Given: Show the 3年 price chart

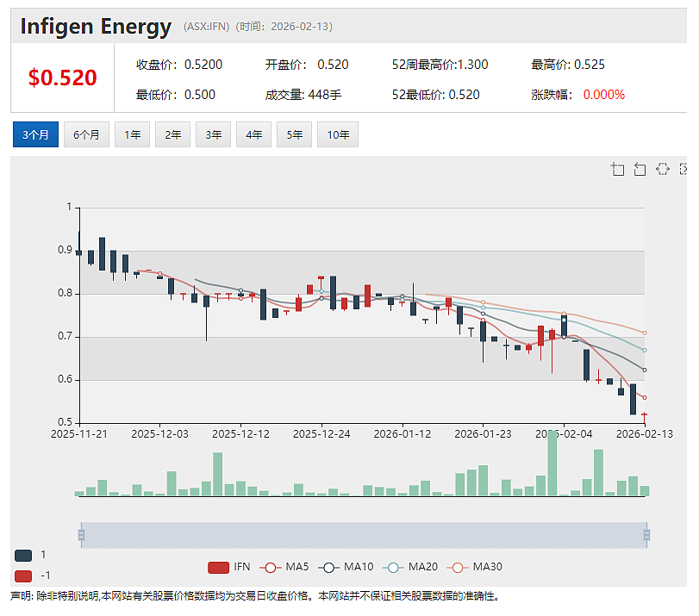Looking at the screenshot, I should [214, 134].
